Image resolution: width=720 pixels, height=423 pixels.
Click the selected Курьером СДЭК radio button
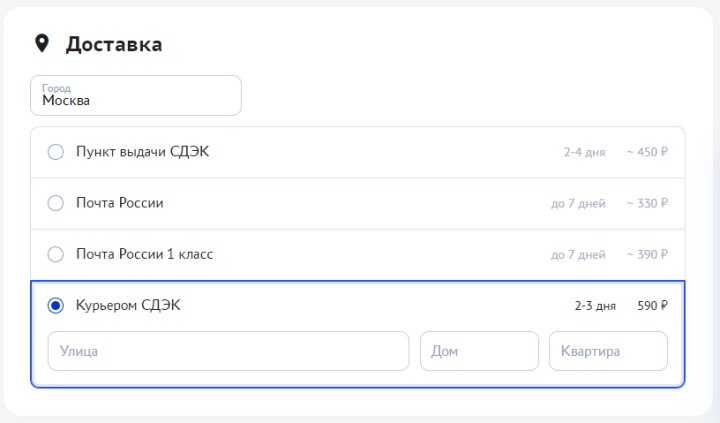[x=56, y=305]
